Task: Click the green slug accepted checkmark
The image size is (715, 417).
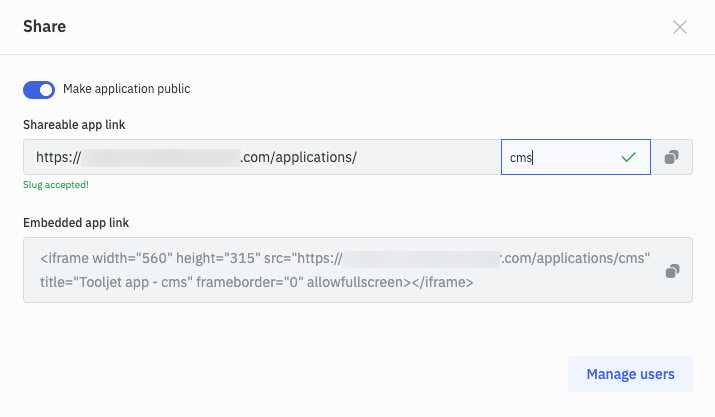Action: (x=628, y=157)
